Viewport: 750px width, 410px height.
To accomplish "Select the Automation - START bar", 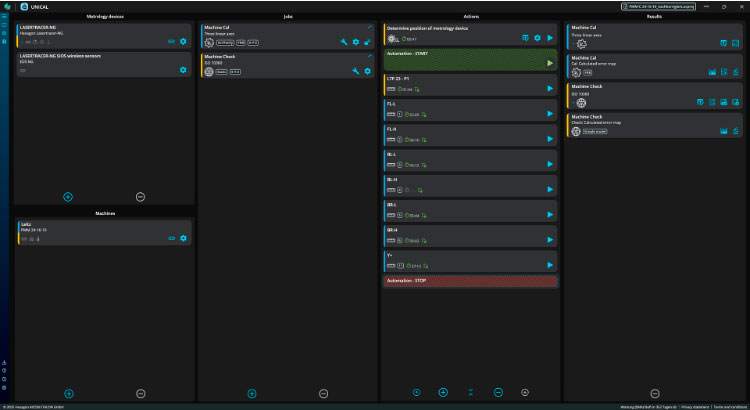I will tap(471, 60).
